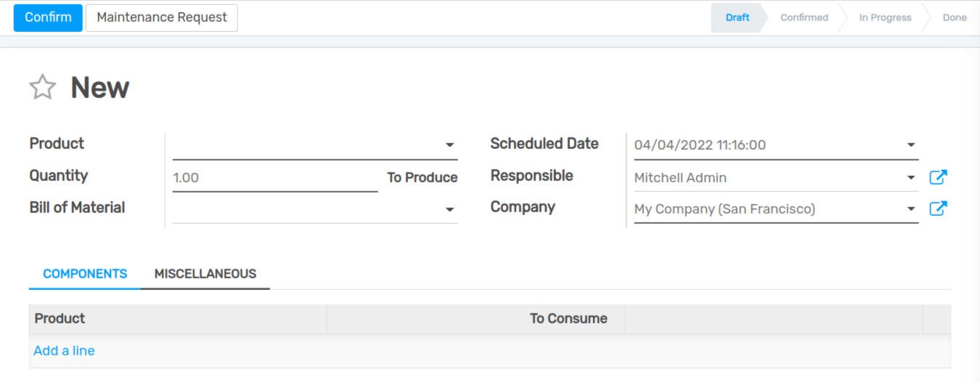Mark record as favorite with star icon
This screenshot has width=980, height=383.
[42, 87]
